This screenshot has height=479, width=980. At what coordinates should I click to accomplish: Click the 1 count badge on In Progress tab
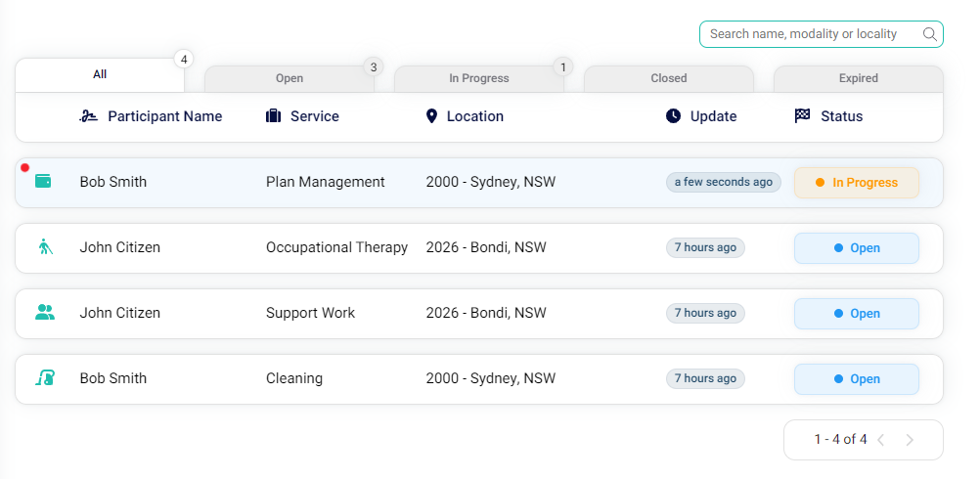pos(563,66)
